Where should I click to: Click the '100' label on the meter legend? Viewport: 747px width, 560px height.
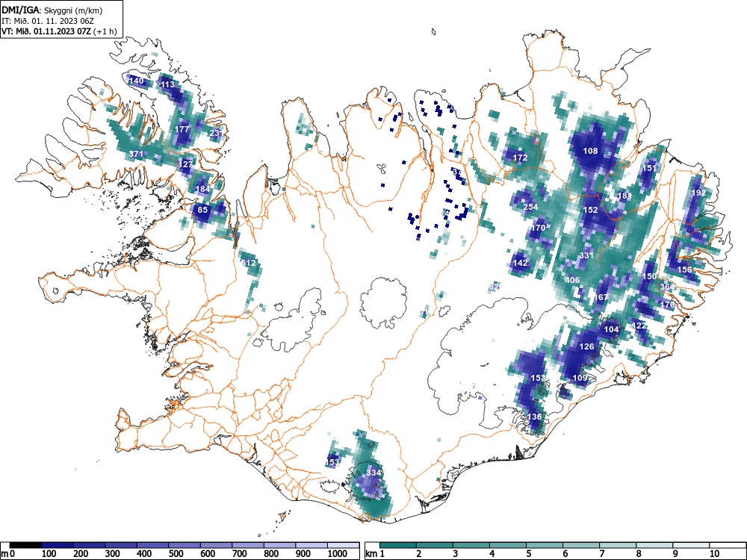coord(49,554)
